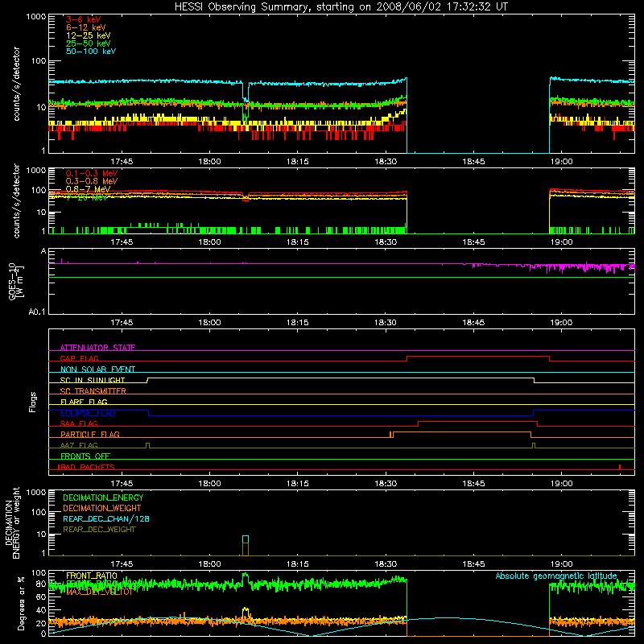This screenshot has height=644, width=644.
Task: Select the 0.3-0.8 MeV legend label
Action: pyautogui.click(x=92, y=181)
